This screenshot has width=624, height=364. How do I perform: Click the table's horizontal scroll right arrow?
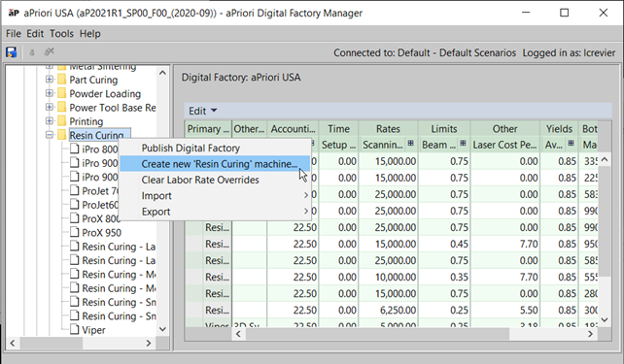coord(591,334)
